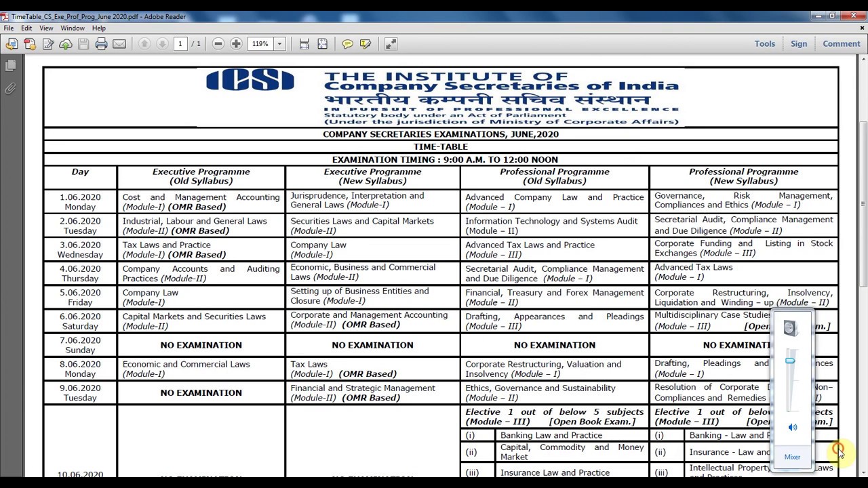
Task: Open the attachments paperclip panel icon
Action: pyautogui.click(x=10, y=89)
